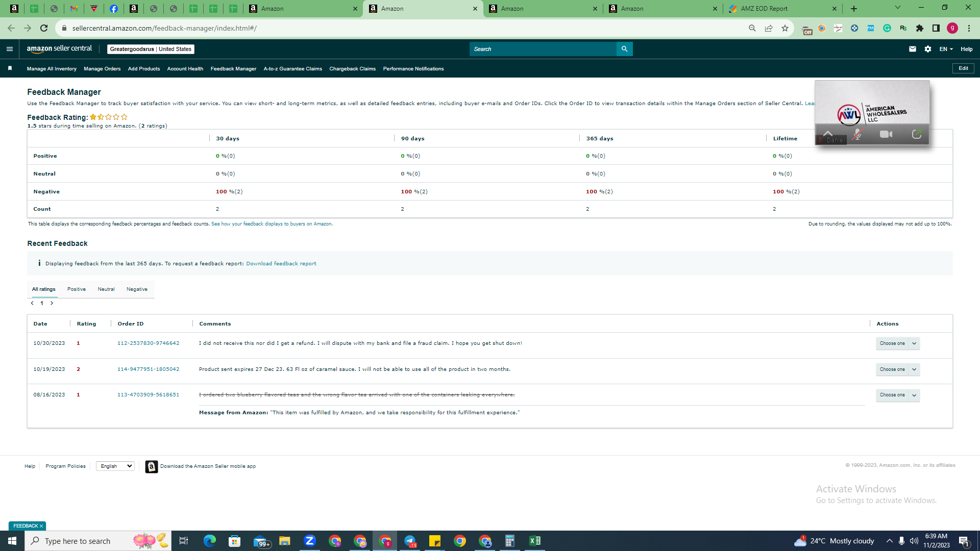
Task: Click the share screen icon in Zoom overlay
Action: pos(917,134)
